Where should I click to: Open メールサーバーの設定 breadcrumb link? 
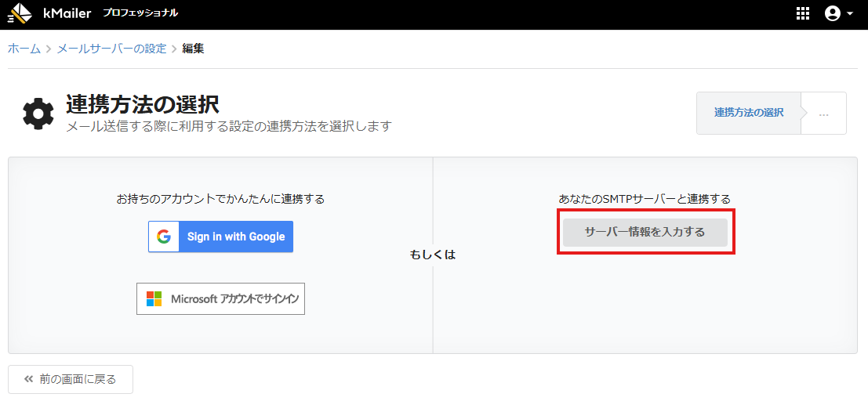[x=111, y=49]
